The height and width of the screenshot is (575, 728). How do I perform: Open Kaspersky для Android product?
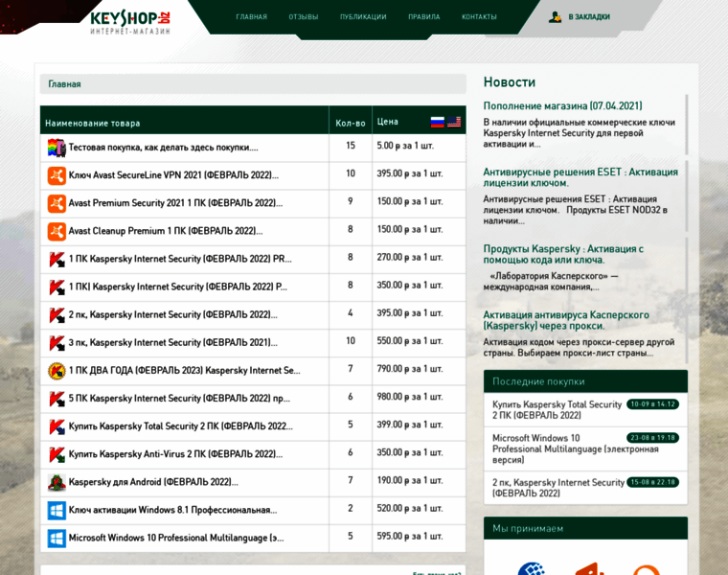[153, 482]
